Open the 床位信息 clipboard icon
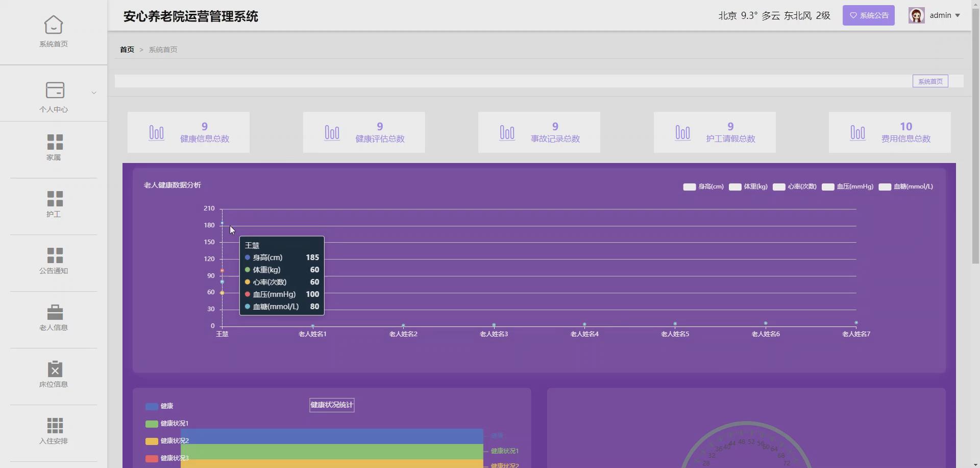 [x=55, y=369]
